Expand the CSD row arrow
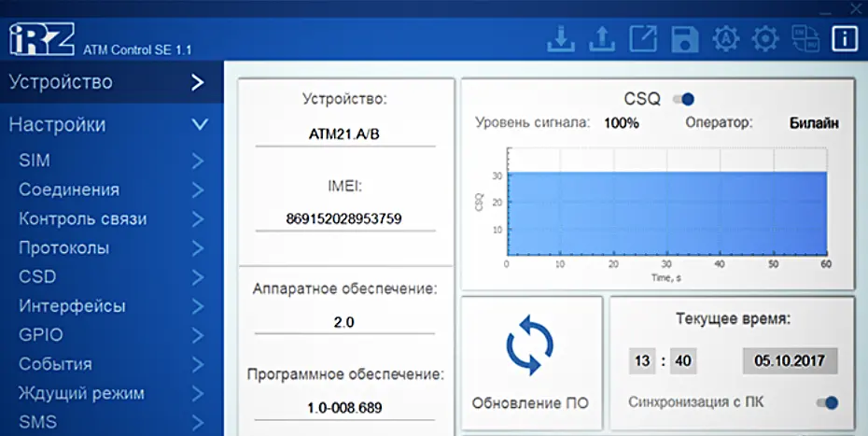This screenshot has width=868, height=436. [198, 277]
